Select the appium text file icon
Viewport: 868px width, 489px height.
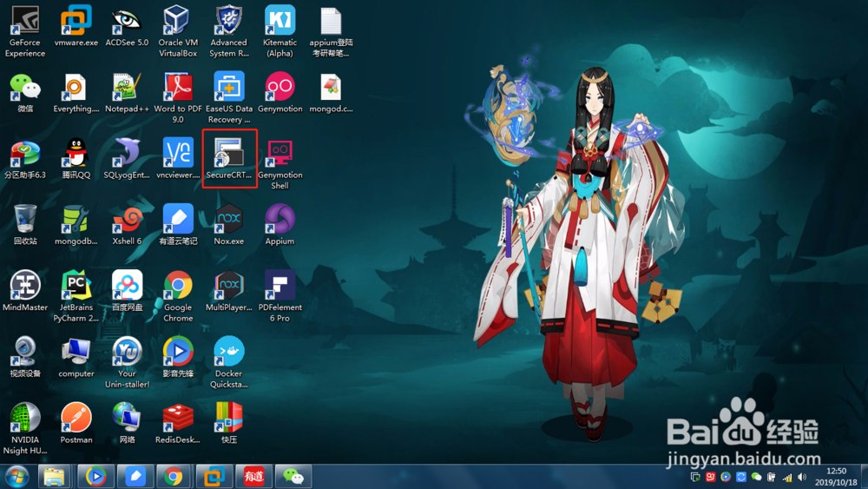pos(331,31)
